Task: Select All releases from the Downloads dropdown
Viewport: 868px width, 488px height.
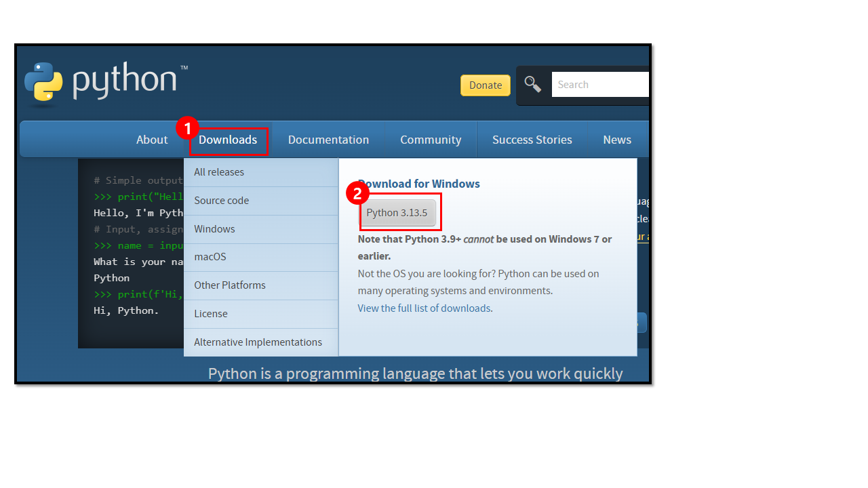Action: (x=261, y=172)
